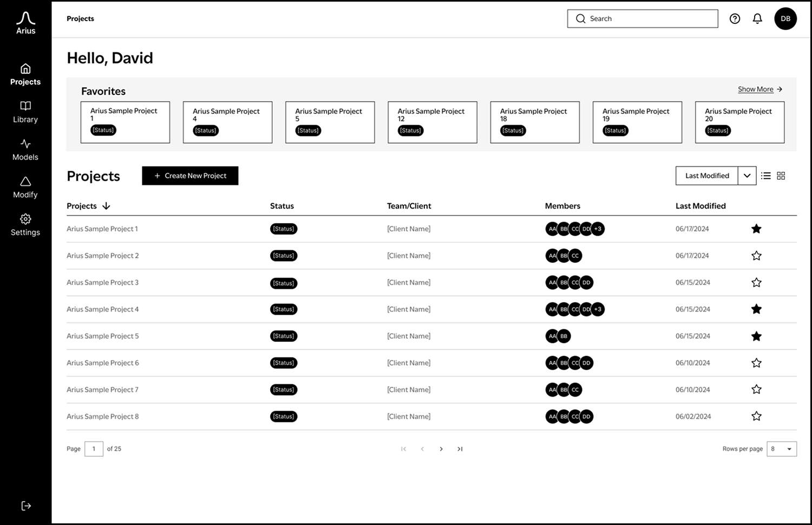This screenshot has width=812, height=525.
Task: Click the Status badge for Project 2
Action: [x=284, y=256]
